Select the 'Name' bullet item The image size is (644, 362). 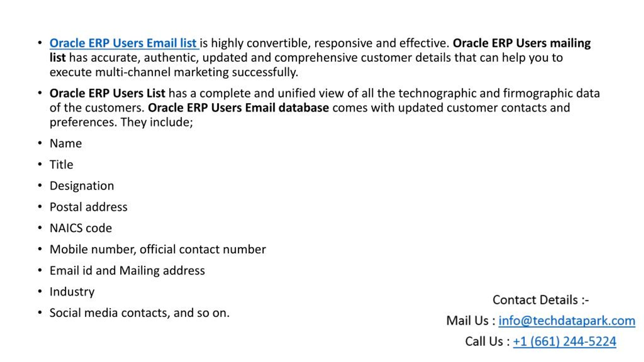pyautogui.click(x=66, y=144)
